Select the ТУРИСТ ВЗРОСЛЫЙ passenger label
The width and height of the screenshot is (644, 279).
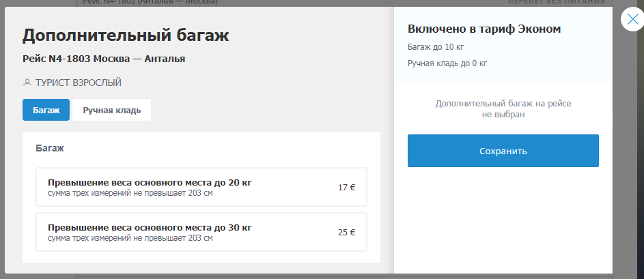click(x=78, y=83)
